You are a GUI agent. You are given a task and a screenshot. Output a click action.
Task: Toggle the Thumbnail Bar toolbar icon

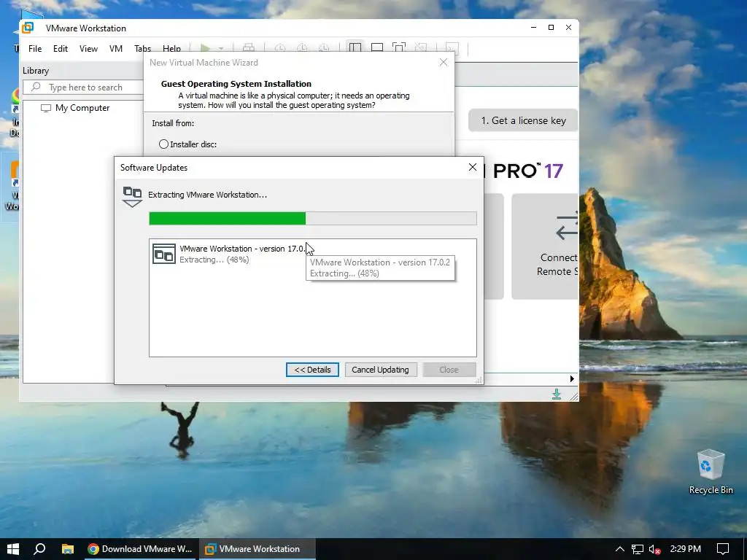pos(377,48)
